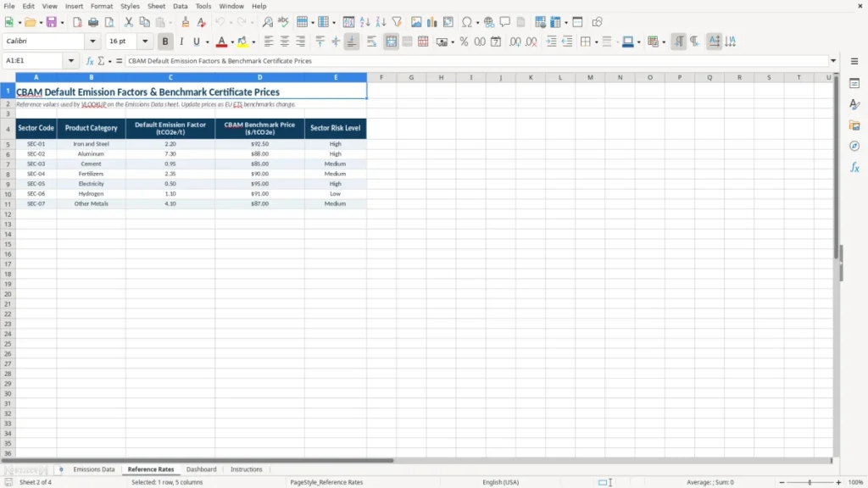Click the column F header
Screen dimensions: 868x488
pos(381,77)
